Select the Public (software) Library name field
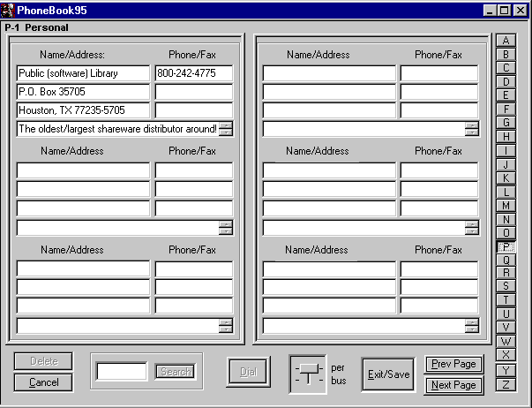The image size is (532, 408). tap(83, 74)
